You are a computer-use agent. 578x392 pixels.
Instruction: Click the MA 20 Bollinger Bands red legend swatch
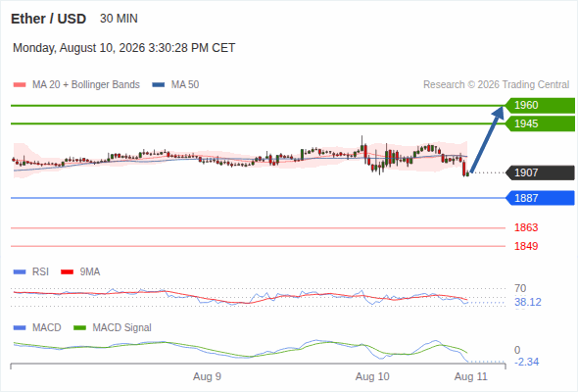click(20, 85)
